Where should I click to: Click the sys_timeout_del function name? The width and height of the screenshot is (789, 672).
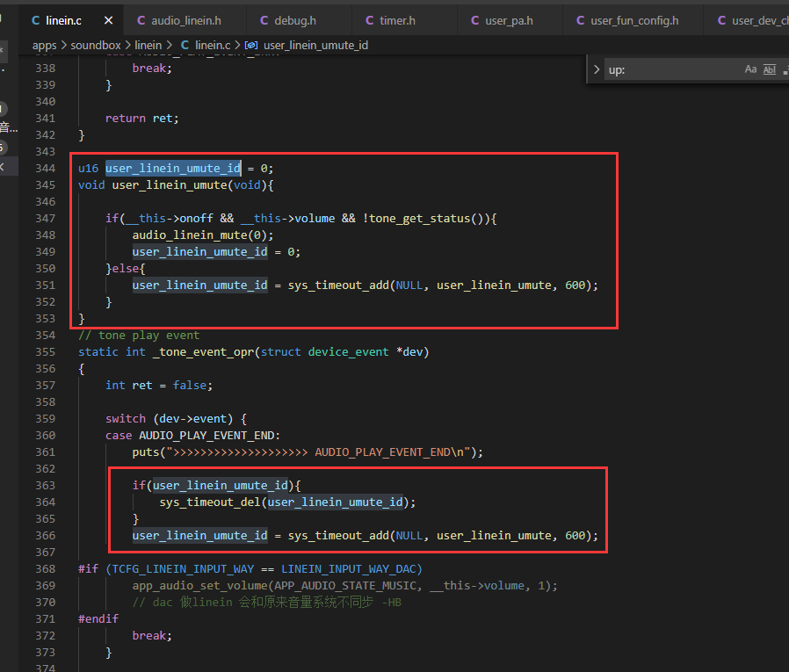(x=209, y=502)
